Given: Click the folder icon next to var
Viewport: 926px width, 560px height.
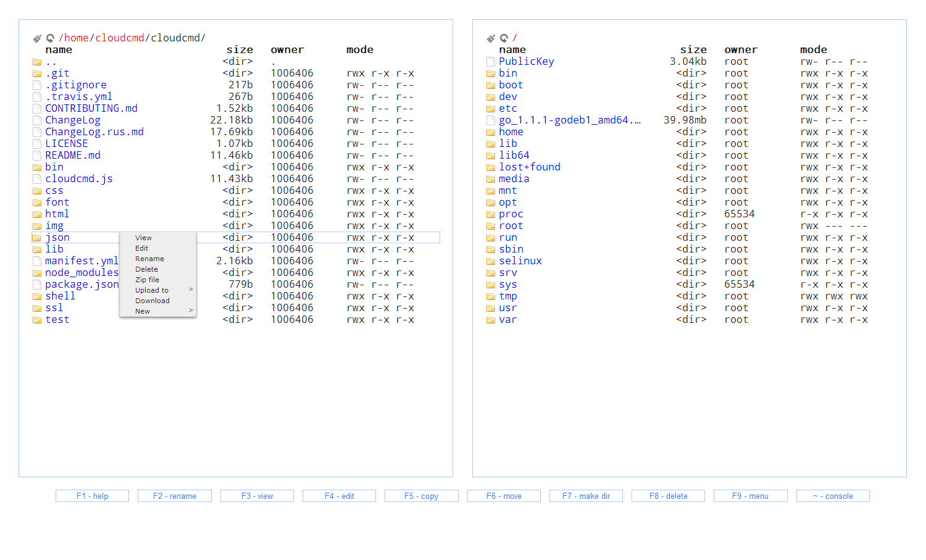Looking at the screenshot, I should coord(491,320).
